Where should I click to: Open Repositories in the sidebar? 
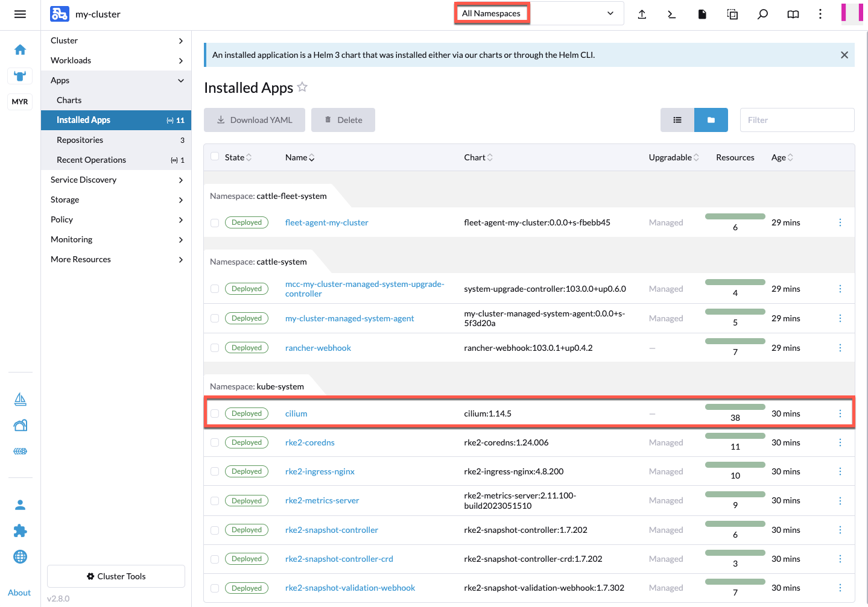point(116,140)
